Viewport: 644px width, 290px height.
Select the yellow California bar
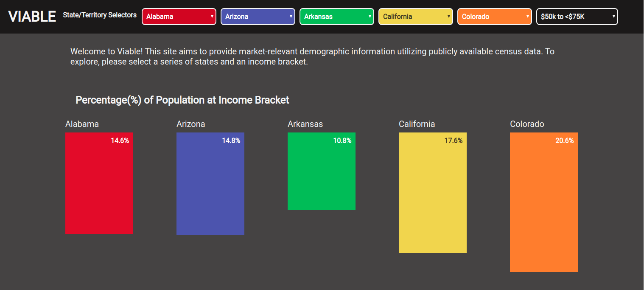point(433,193)
